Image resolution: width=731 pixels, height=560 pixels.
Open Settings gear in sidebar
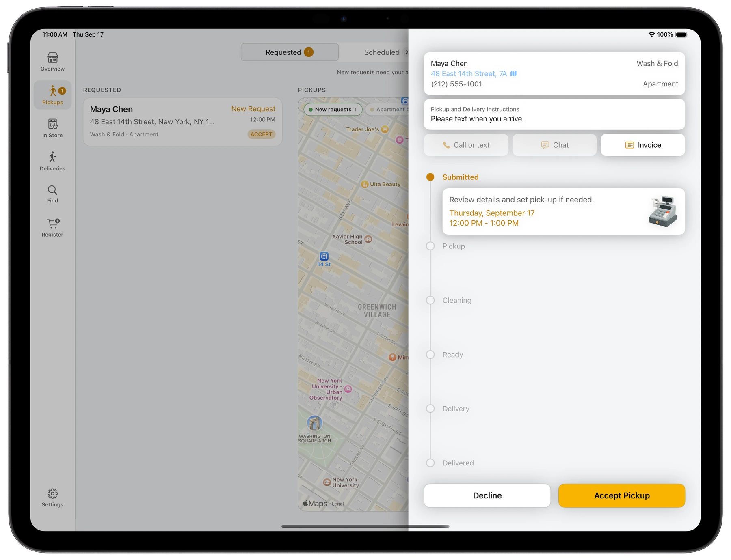coord(52,498)
